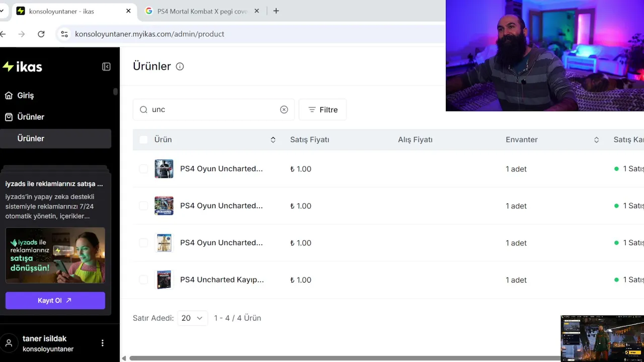Screen dimensions: 644x362
Task: Open third Uncharted product thumbnail
Action: point(164,243)
